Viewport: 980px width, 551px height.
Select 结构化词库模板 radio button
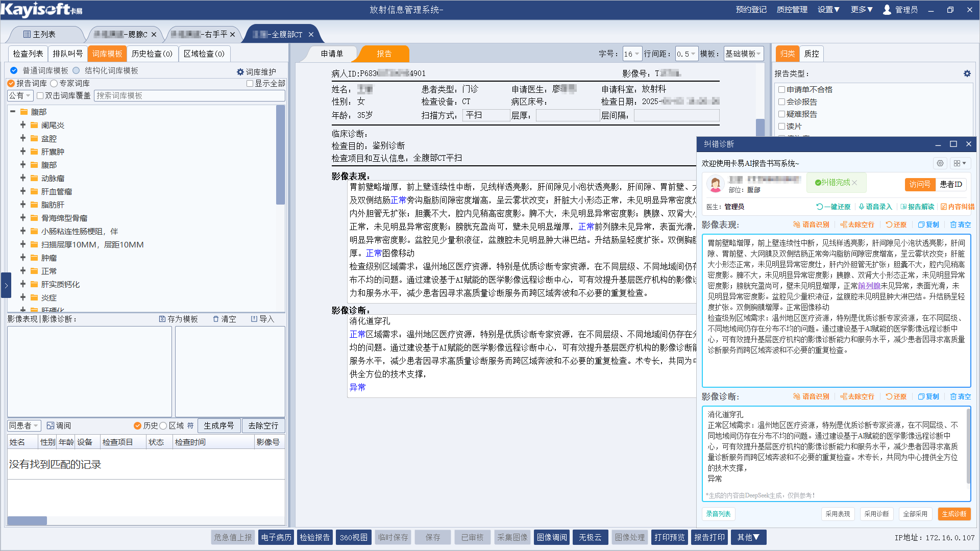77,70
